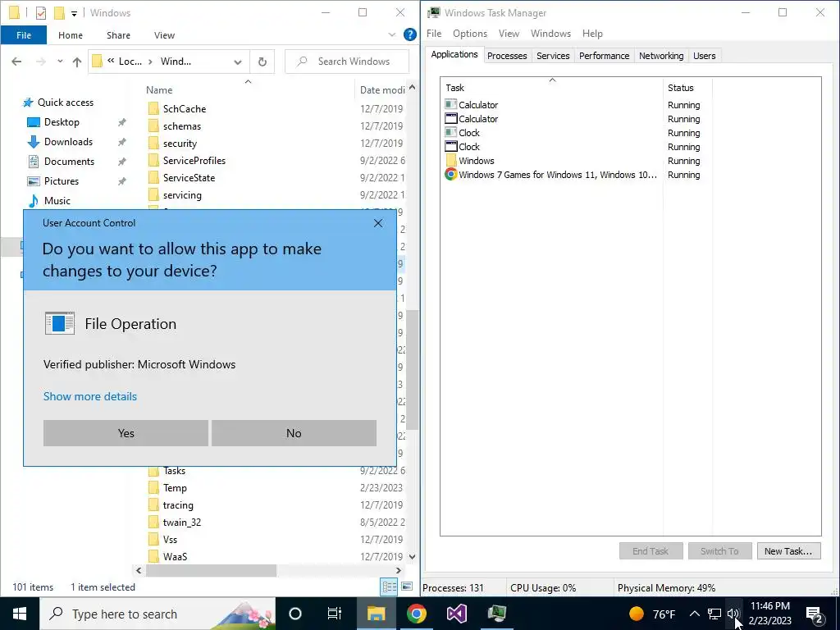Select Documents in Quick access
Screen dimensions: 840x630
tap(69, 162)
